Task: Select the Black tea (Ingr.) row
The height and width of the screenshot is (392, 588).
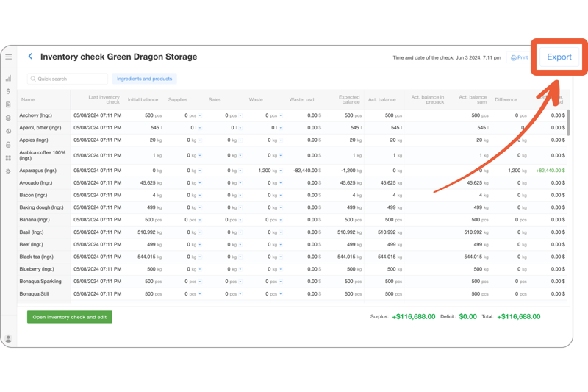Action: click(x=36, y=257)
